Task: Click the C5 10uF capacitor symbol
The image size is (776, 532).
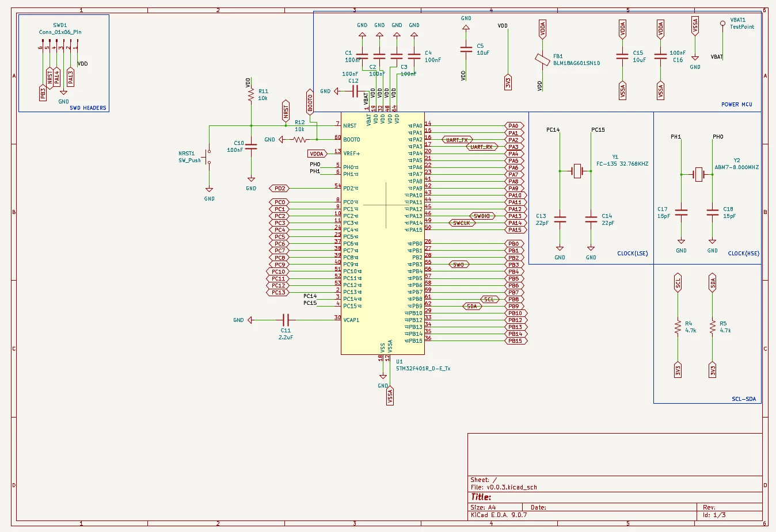Action: pos(466,49)
